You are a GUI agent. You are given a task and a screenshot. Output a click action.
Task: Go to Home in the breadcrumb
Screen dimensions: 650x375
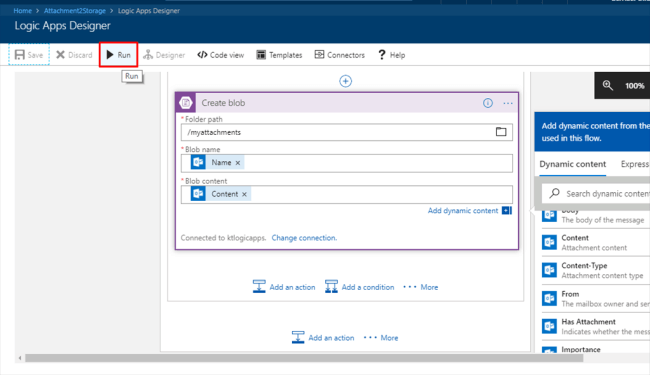point(22,11)
